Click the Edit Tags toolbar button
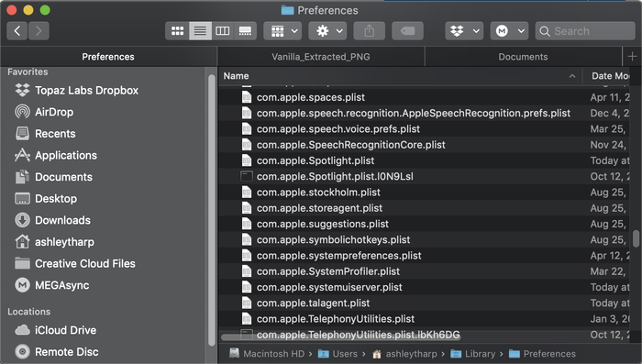 (407, 30)
